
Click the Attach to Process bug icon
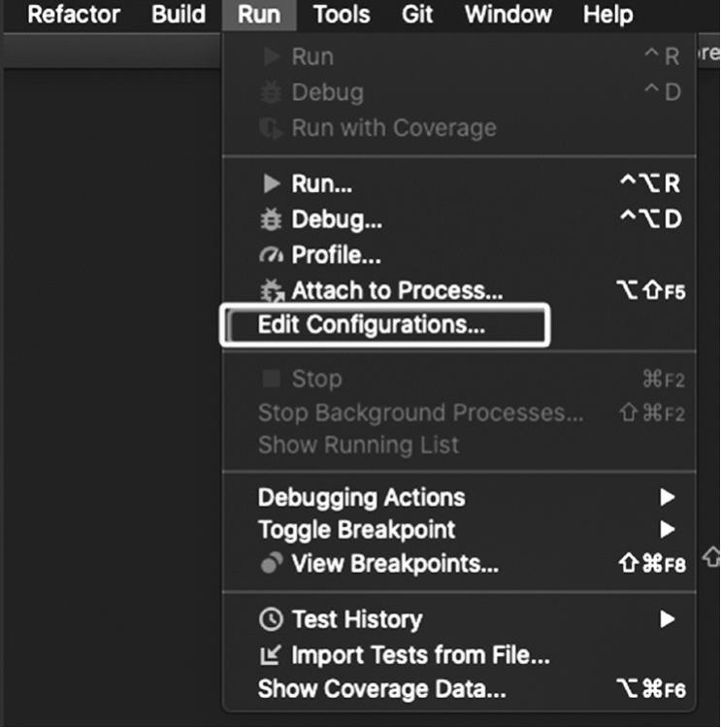pos(272,290)
